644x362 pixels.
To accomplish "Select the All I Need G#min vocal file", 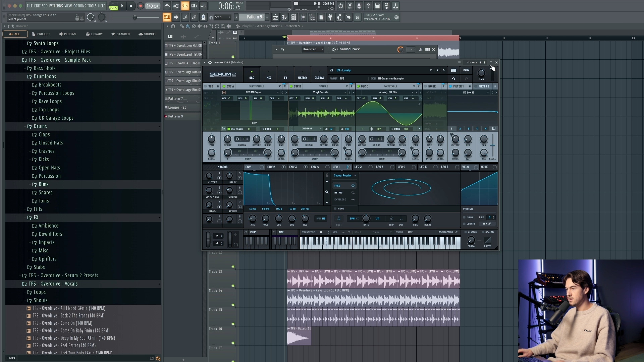I will pos(68,308).
